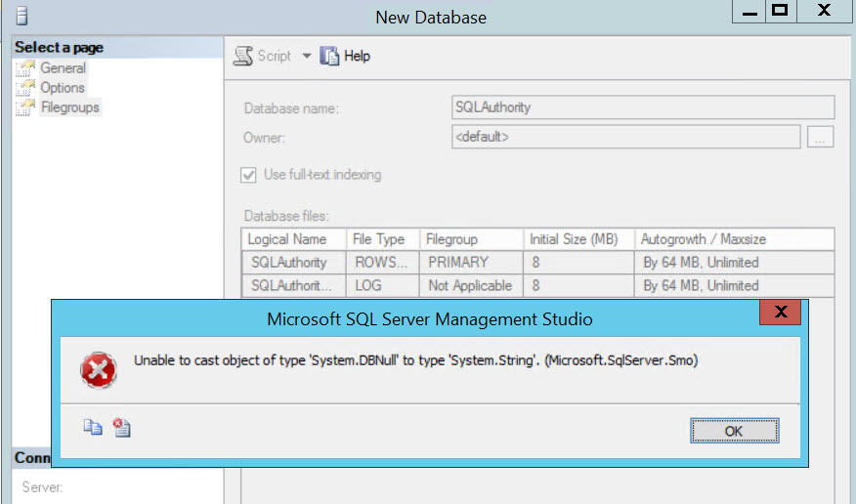
Task: Select the Options page
Action: (x=63, y=88)
